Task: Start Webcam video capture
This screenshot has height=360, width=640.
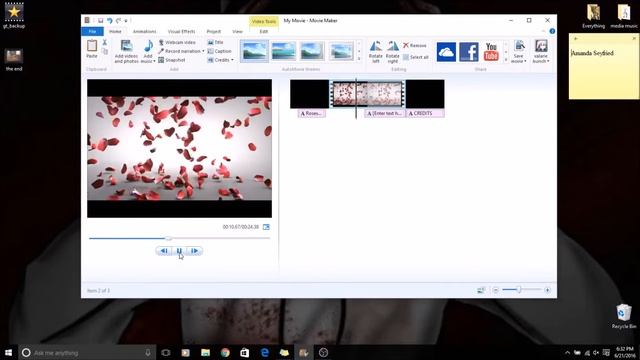Action: (177, 42)
